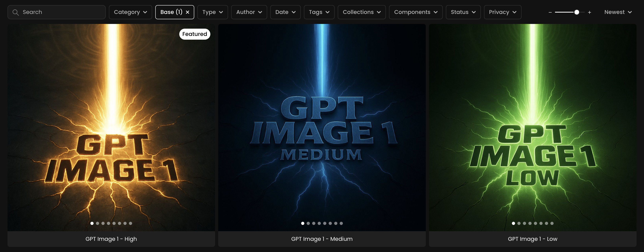
Task: Expand the Status filter dropdown
Action: (x=463, y=12)
